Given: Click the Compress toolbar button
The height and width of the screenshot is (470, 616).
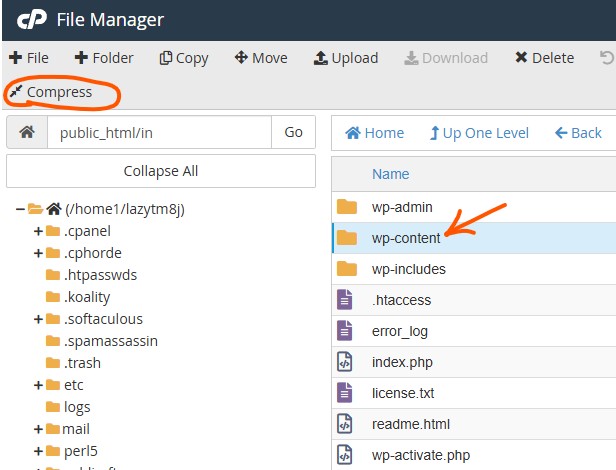Looking at the screenshot, I should click(x=50, y=93).
